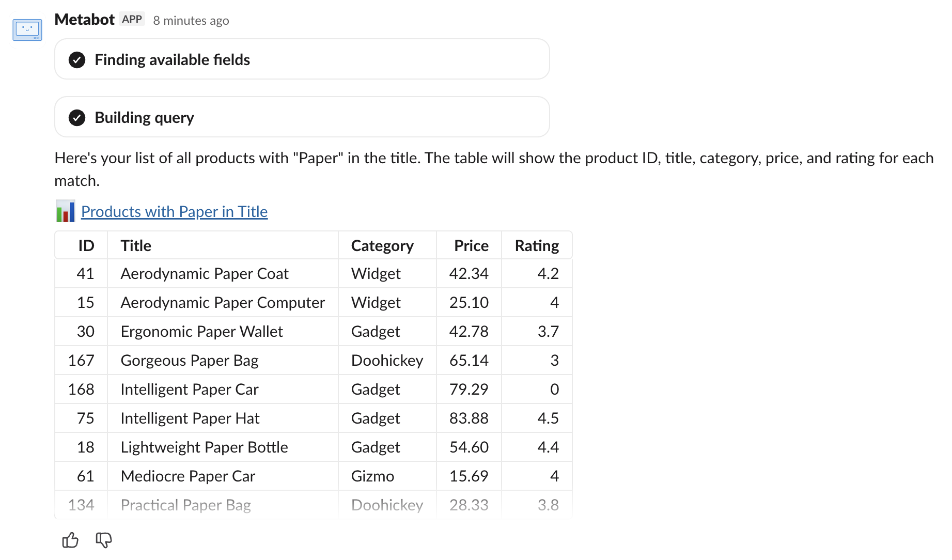Click the Title column header
Screen dimensions: 952x560
pos(136,245)
